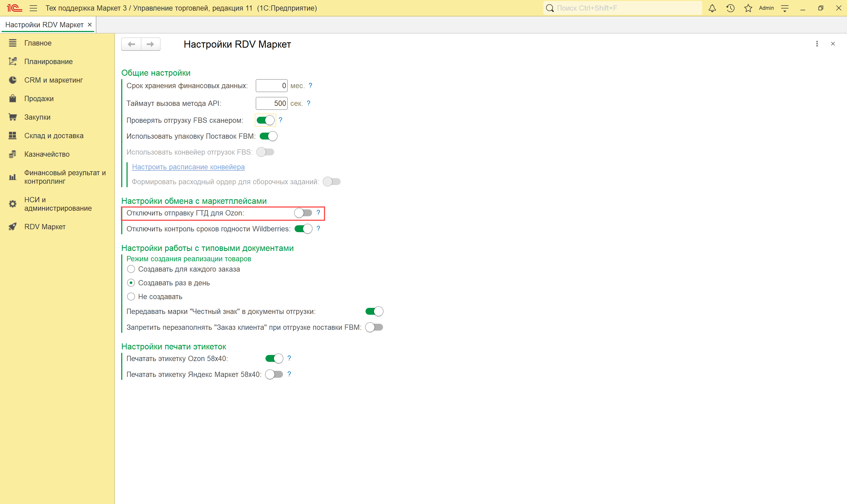Viewport: 847px width, 504px height.
Task: Open help for Таймаут вызова метода API
Action: click(x=308, y=103)
